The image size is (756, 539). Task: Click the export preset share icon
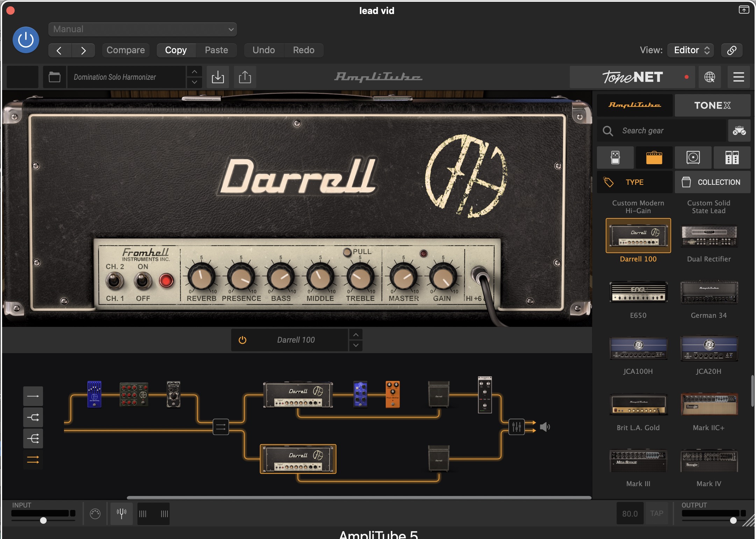[x=245, y=77]
